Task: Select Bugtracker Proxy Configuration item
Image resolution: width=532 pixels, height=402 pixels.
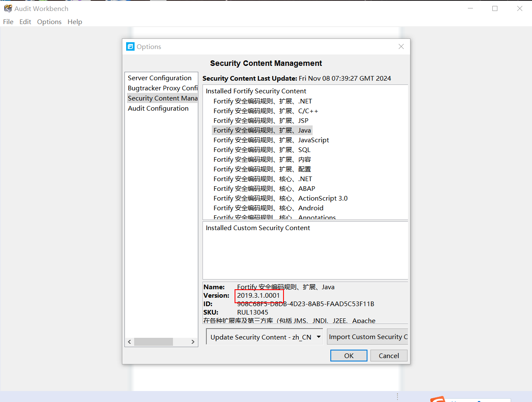Action: tap(162, 88)
